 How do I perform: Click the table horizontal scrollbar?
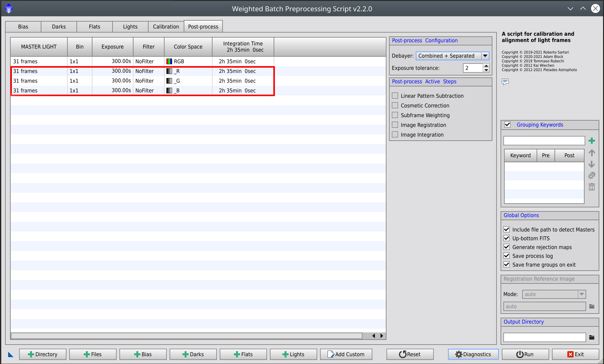(186, 336)
